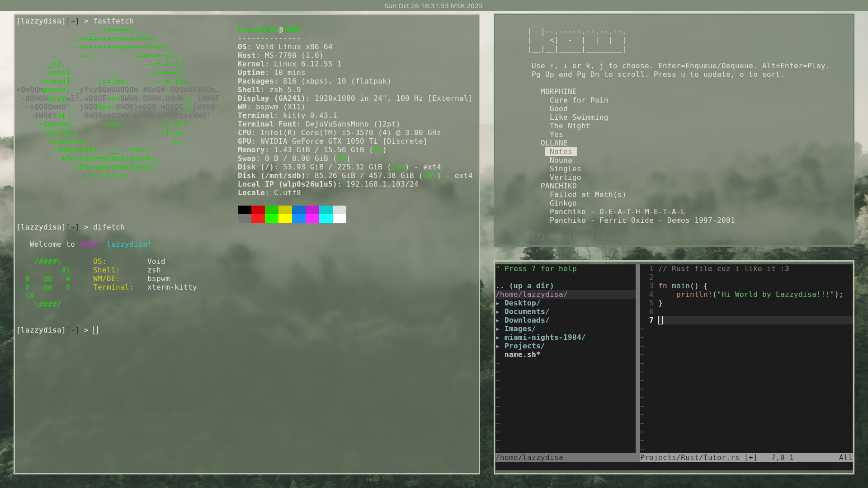Screen dimensions: 868x488
Task: Open the miami-nights-1984 folder
Action: [x=544, y=338]
